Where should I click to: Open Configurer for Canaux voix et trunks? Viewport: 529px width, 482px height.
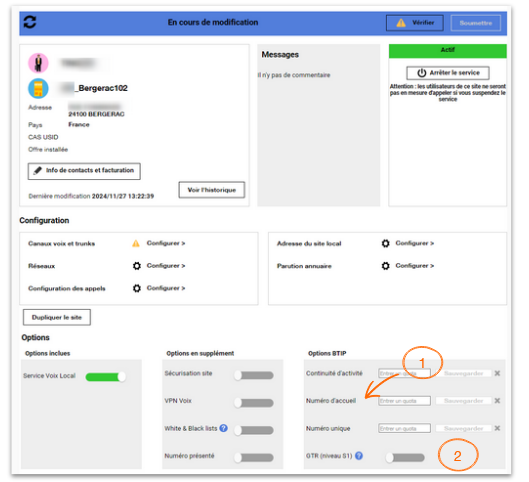click(166, 243)
